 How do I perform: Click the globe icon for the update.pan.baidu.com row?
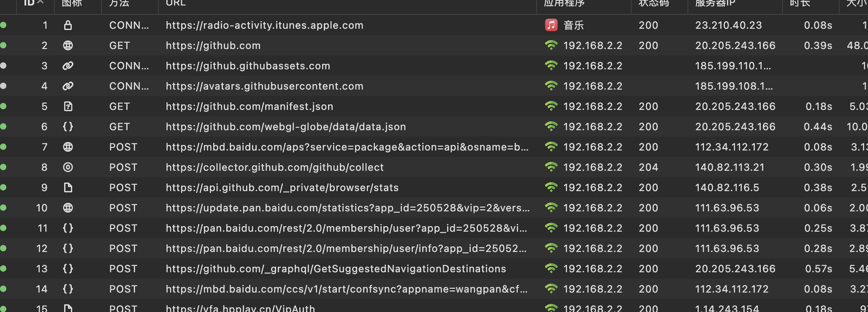coord(68,208)
